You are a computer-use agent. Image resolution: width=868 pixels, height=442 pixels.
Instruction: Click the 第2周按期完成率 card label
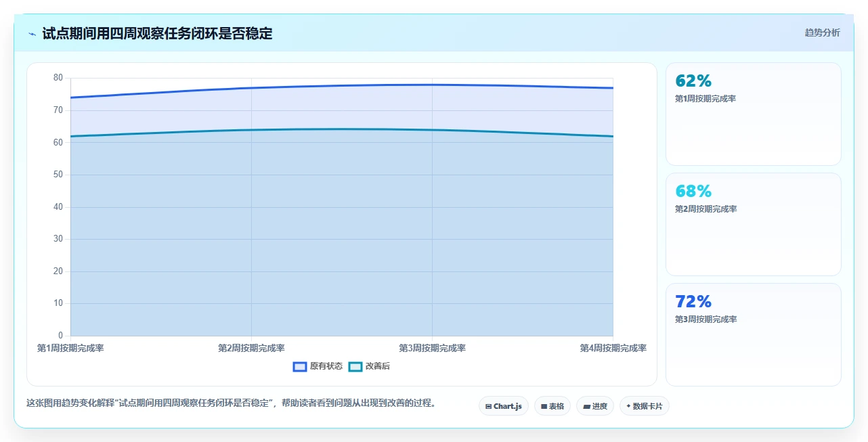point(706,209)
